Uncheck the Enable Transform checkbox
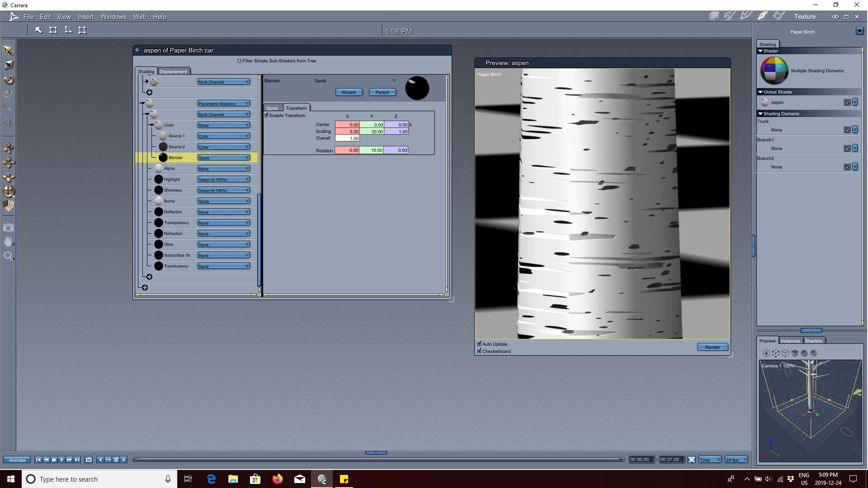The height and width of the screenshot is (488, 868). (267, 115)
